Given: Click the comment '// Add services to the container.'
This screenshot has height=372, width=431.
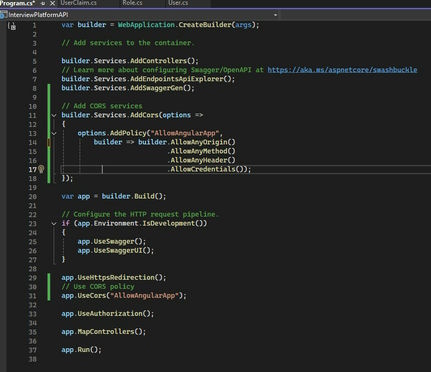Looking at the screenshot, I should (127, 43).
